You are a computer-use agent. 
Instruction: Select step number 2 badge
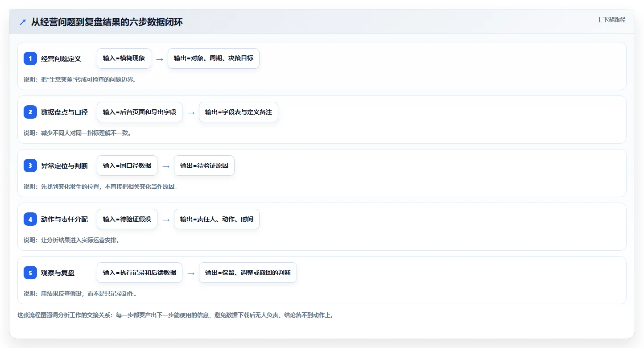[x=30, y=112]
